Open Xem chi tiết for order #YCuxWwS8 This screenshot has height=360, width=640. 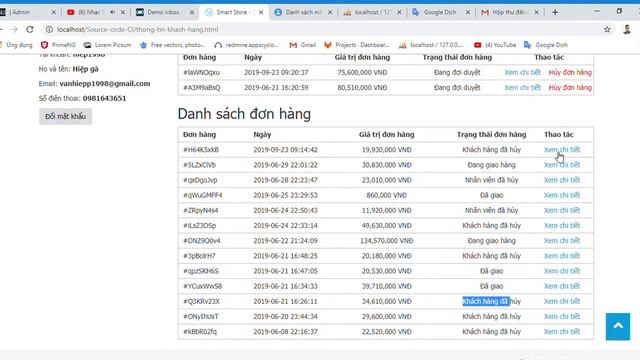tap(562, 286)
